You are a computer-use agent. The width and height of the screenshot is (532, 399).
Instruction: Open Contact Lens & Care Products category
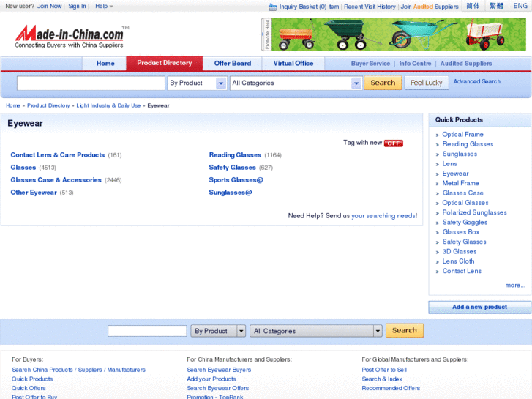(58, 155)
